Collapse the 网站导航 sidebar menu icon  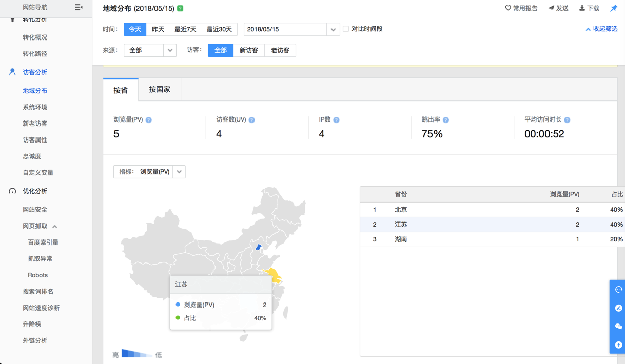(79, 7)
